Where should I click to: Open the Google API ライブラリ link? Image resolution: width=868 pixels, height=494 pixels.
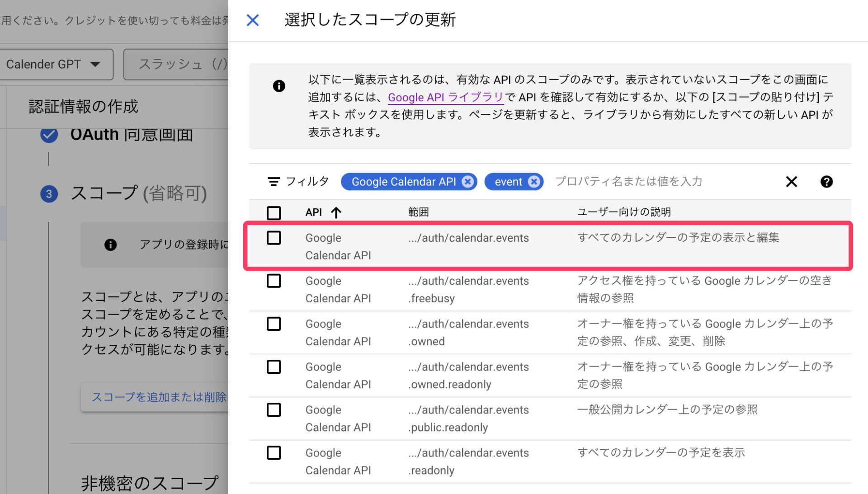[445, 97]
